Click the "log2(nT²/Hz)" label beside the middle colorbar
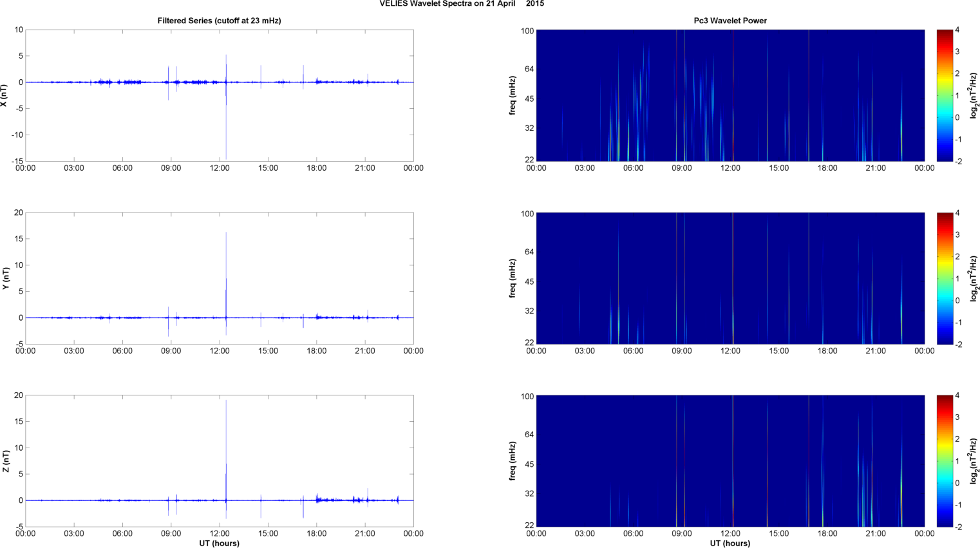Viewport: 980px width, 548px height. click(975, 278)
